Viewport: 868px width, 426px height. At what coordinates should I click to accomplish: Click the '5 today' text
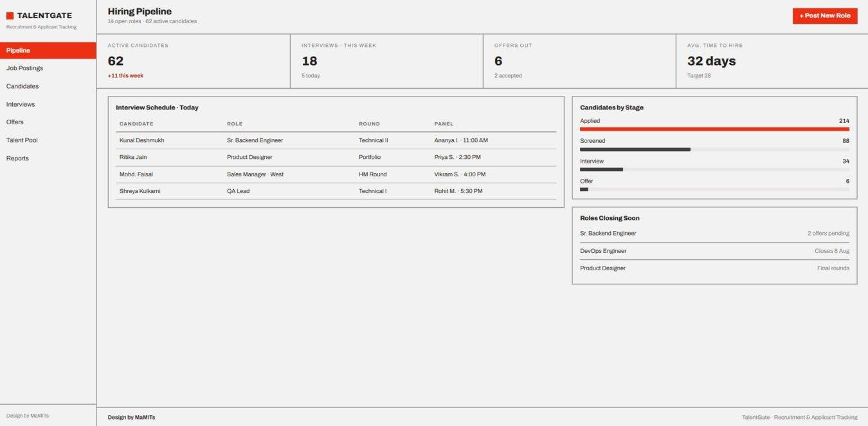(x=311, y=76)
